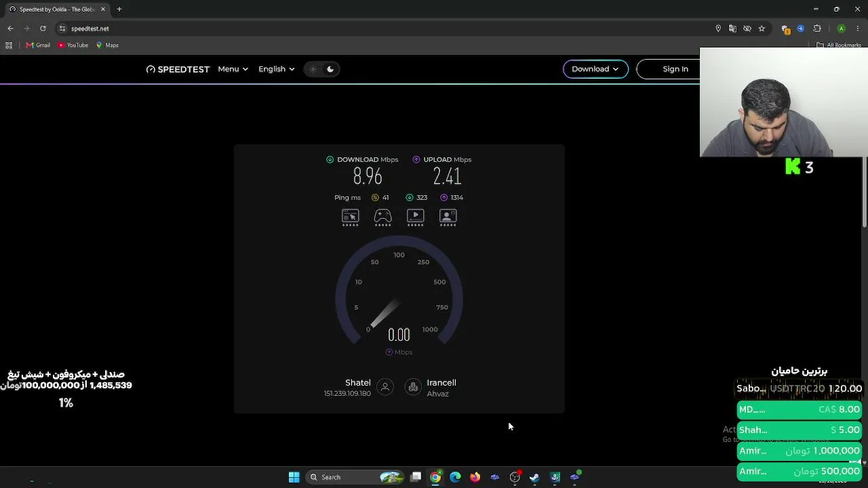Open Steam from the taskbar

click(x=534, y=477)
